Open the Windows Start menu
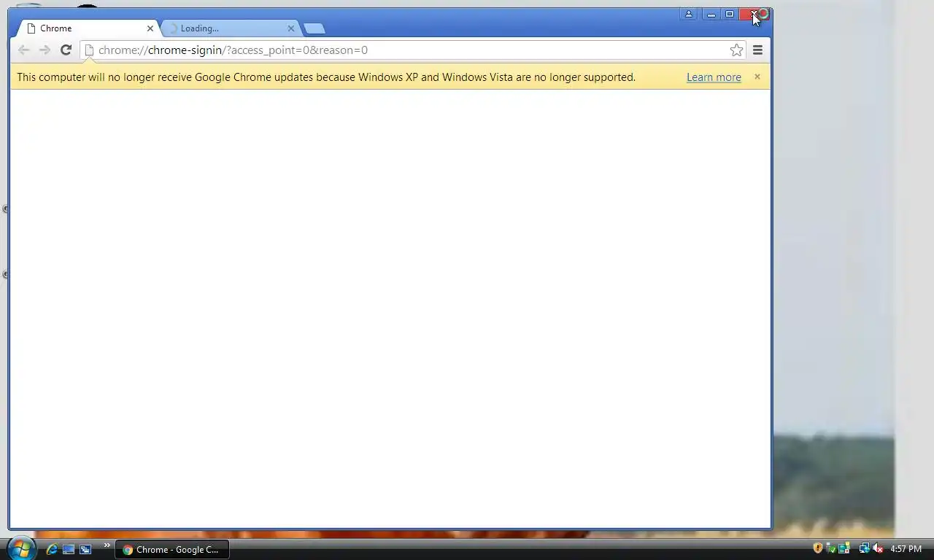This screenshot has height=560, width=934. 21,548
